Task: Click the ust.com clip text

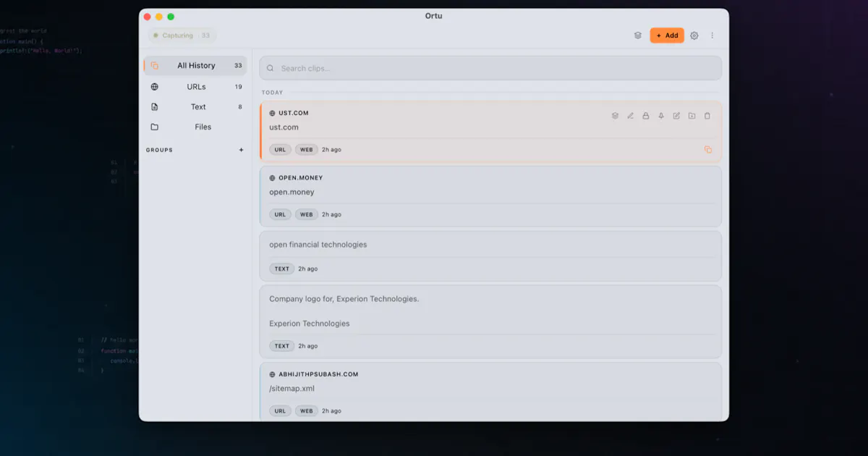Action: 284,127
